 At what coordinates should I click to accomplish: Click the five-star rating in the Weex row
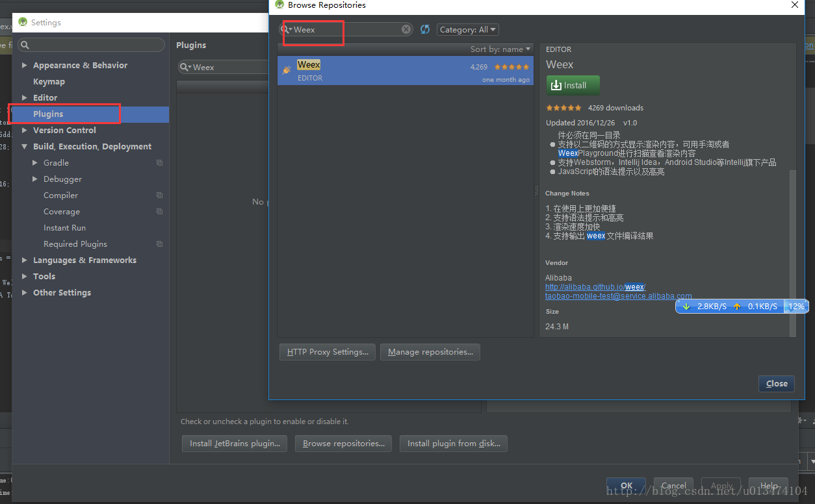(x=512, y=67)
